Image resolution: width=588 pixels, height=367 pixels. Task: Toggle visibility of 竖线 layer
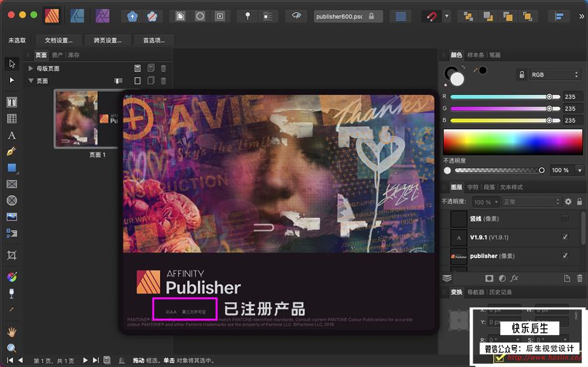point(565,218)
